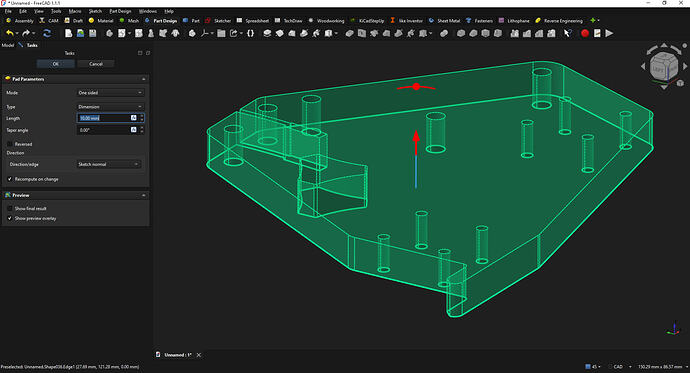Enable the Reversed checkbox
Viewport: 690px width, 373px height.
tap(10, 144)
